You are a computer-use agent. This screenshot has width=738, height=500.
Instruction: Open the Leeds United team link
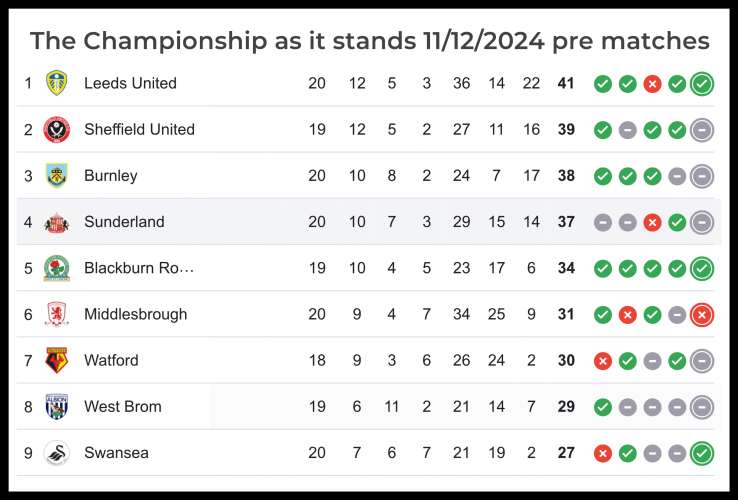130,83
